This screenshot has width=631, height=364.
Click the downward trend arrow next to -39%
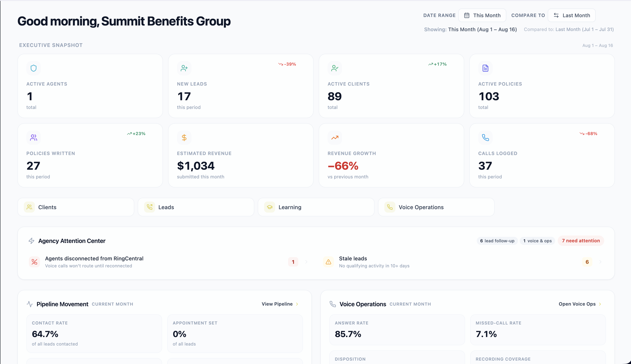click(x=281, y=64)
